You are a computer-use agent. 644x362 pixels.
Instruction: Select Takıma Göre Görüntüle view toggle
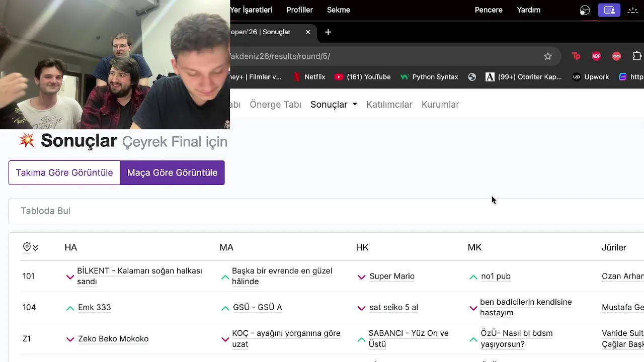coord(64,172)
